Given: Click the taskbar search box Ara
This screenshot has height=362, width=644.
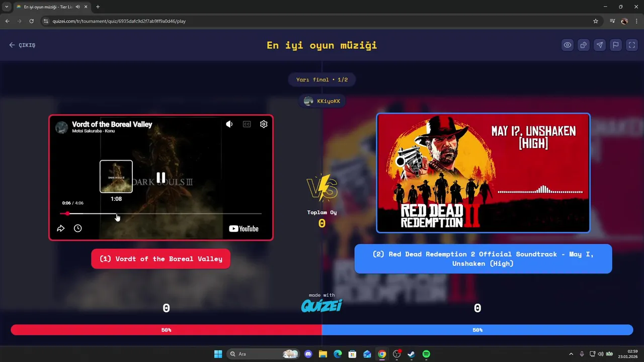Looking at the screenshot, I should (x=263, y=354).
